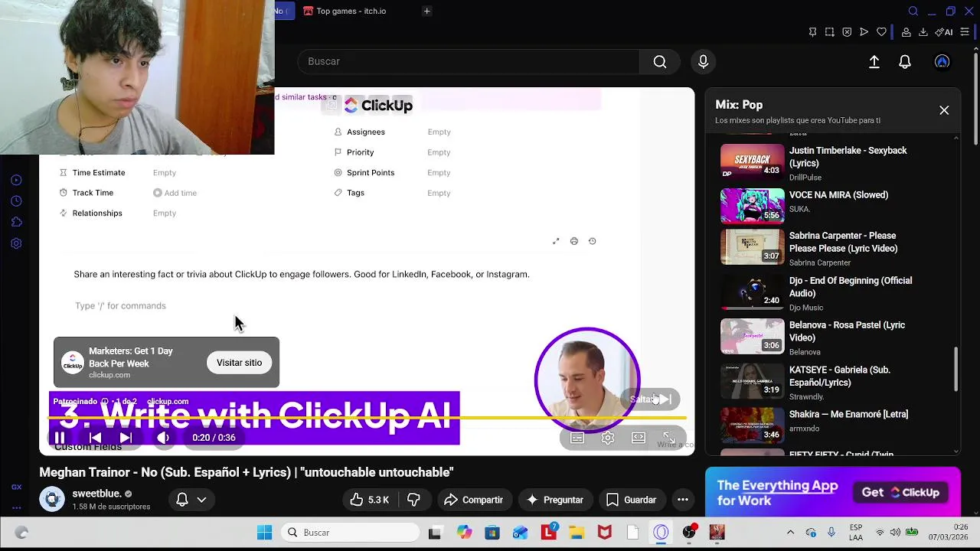Switch to Top games - itch.io tab
Viewport: 980px width, 551px height.
point(351,11)
